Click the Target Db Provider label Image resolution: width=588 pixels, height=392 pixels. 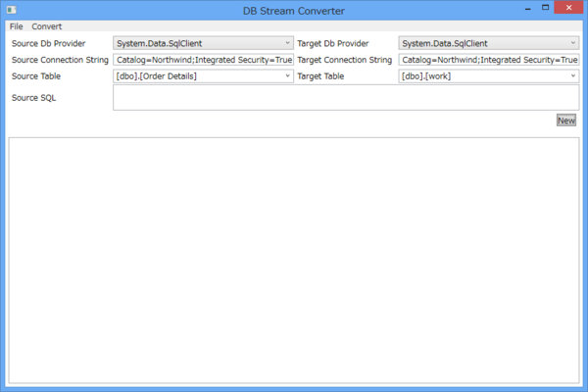(x=333, y=43)
